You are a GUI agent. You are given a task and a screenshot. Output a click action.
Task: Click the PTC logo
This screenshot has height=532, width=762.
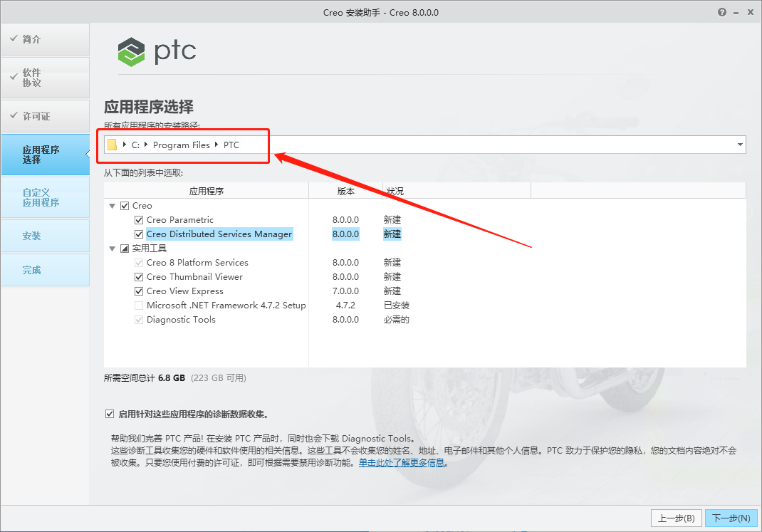click(x=157, y=51)
